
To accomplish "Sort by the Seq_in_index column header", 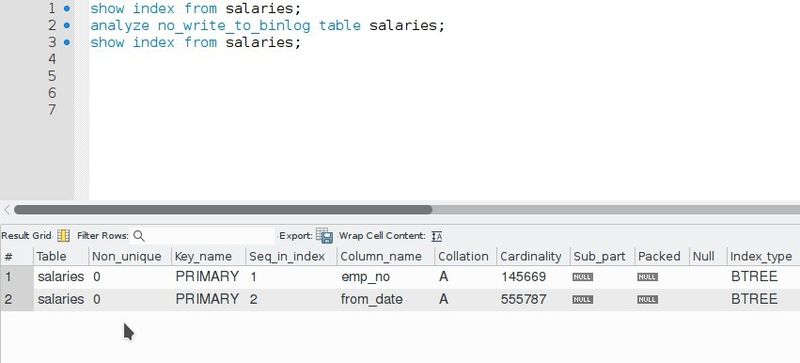I will pos(291,256).
